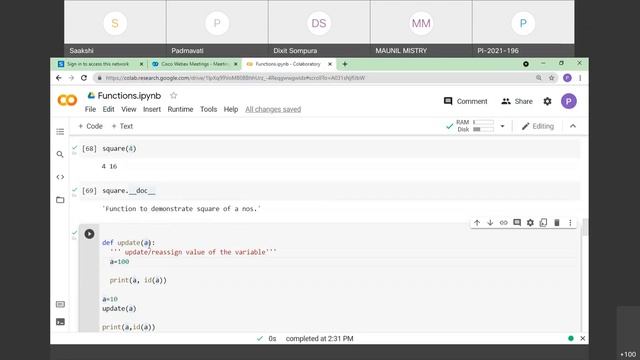Viewport: 640px width, 360px height.
Task: Select PI-2021-196 participant tile
Action: [x=523, y=28]
